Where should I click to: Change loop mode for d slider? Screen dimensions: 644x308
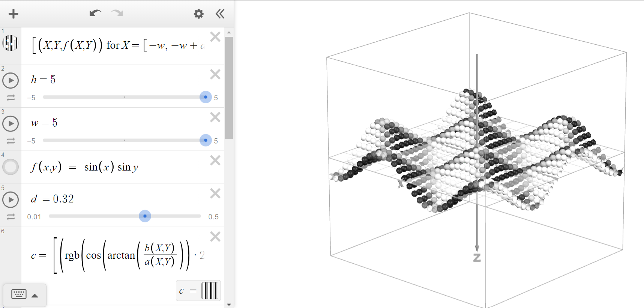11,217
